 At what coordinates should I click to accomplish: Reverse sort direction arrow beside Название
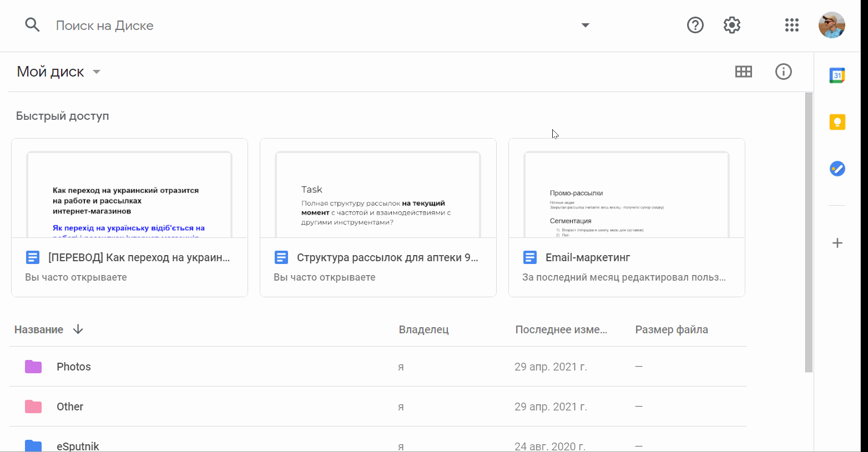tap(78, 329)
